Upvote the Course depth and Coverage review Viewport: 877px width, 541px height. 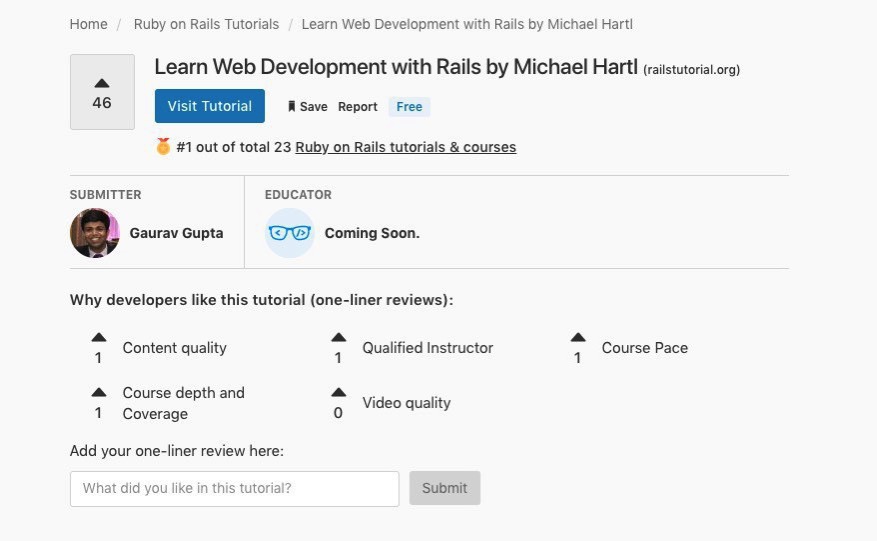click(98, 392)
